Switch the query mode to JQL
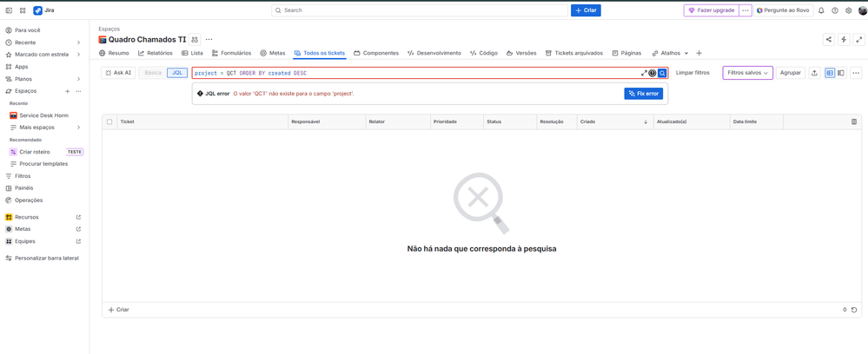Screen dimensions: 868x354 177,73
